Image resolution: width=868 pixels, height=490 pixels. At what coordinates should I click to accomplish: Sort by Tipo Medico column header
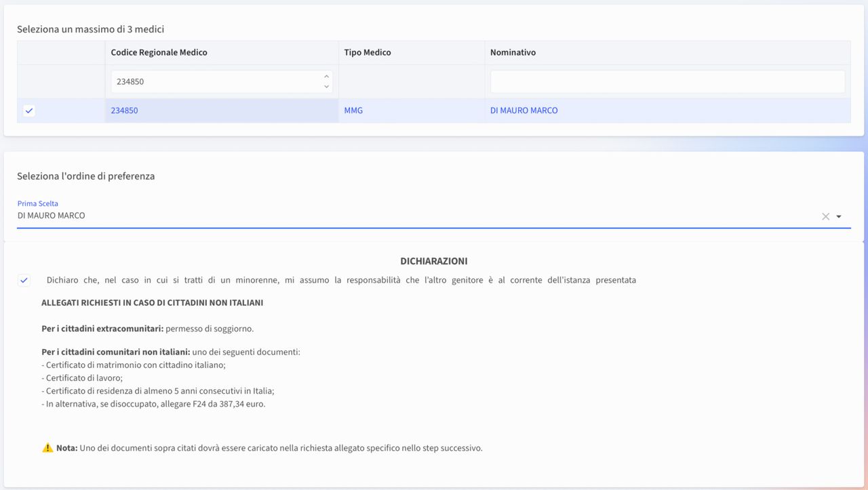click(x=368, y=52)
